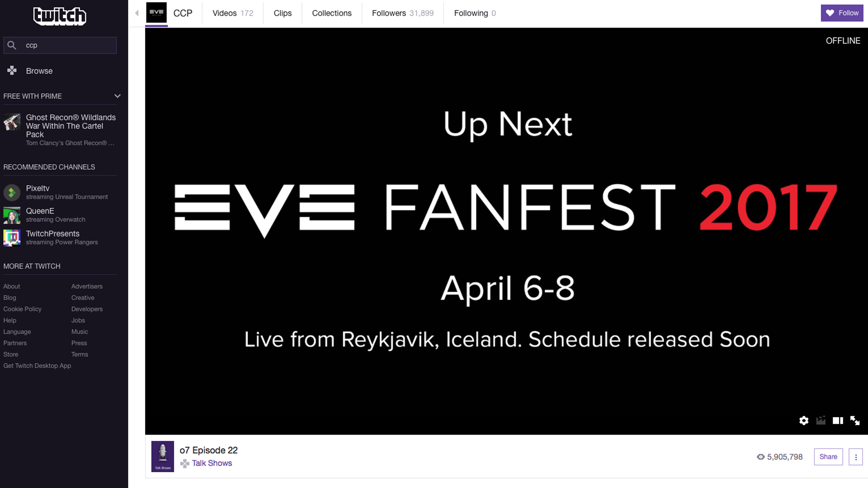Open the Jobs footer link
This screenshot has height=488, width=868.
78,320
